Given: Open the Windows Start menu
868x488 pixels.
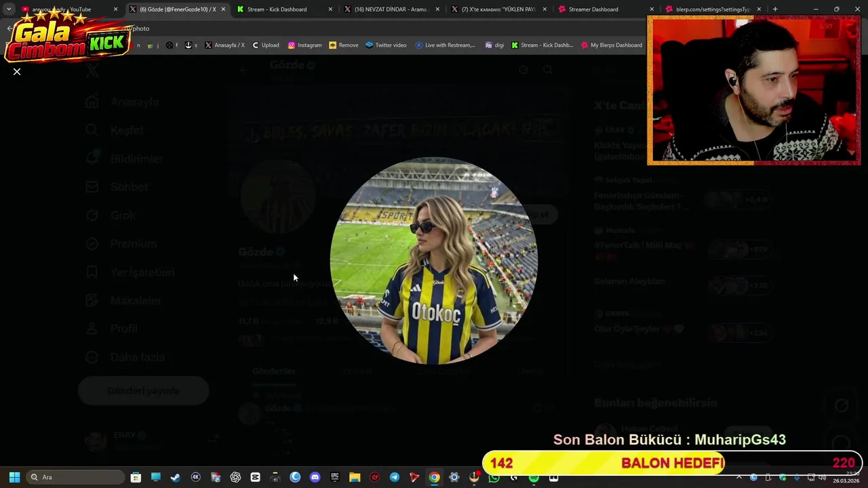Looking at the screenshot, I should 14,477.
